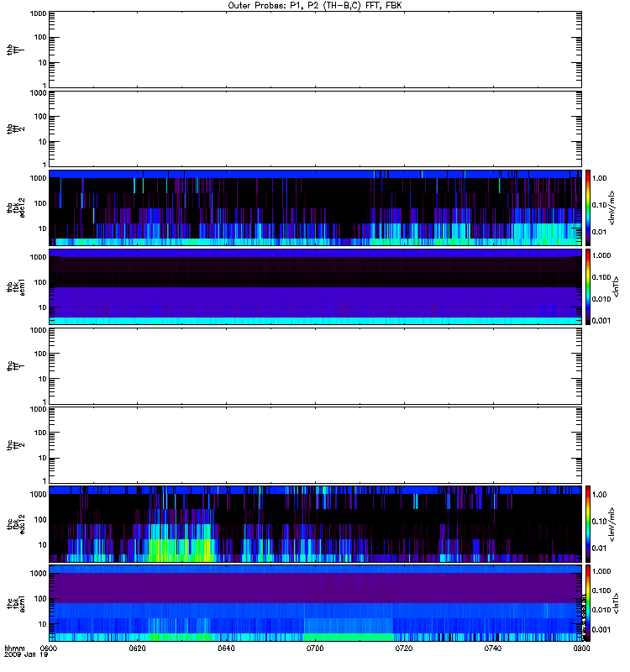Image resolution: width=630 pixels, height=672 pixels.
Task: Click the "0600" time axis label
Action: (49, 648)
